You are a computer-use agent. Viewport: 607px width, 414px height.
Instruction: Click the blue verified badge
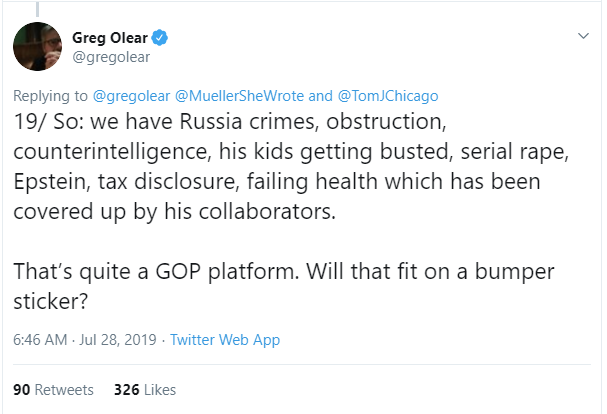coord(159,39)
